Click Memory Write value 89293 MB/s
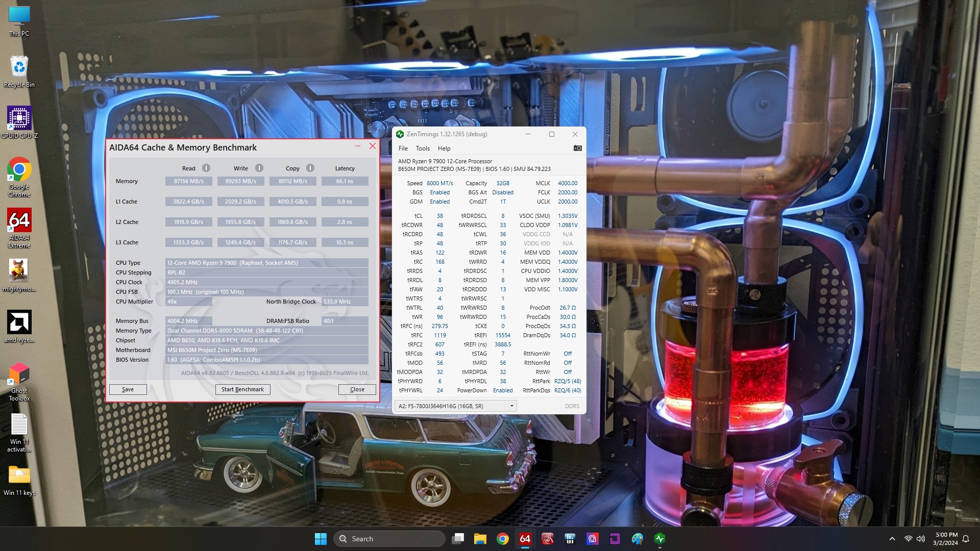Viewport: 980px width, 551px height. tap(240, 181)
